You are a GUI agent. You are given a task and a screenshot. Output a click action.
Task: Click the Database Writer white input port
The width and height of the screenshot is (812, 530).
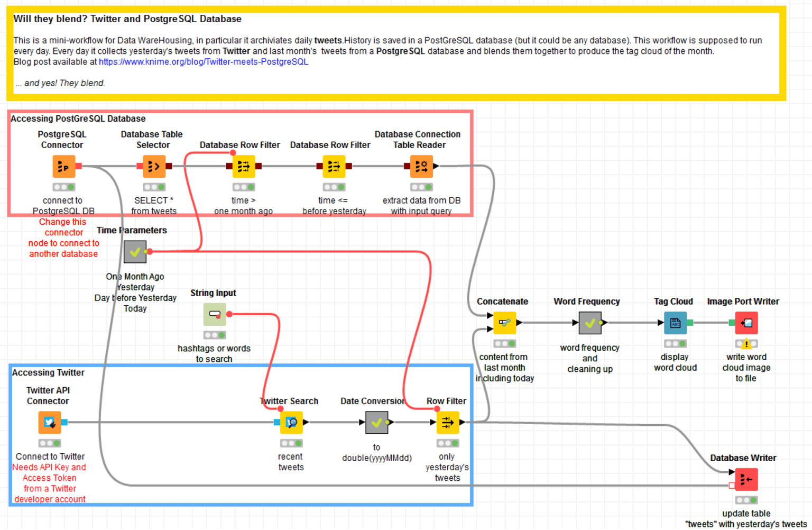click(732, 486)
